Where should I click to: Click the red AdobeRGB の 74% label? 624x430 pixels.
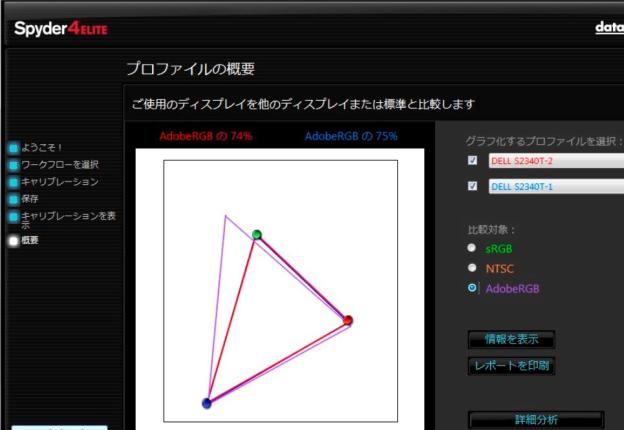click(206, 136)
